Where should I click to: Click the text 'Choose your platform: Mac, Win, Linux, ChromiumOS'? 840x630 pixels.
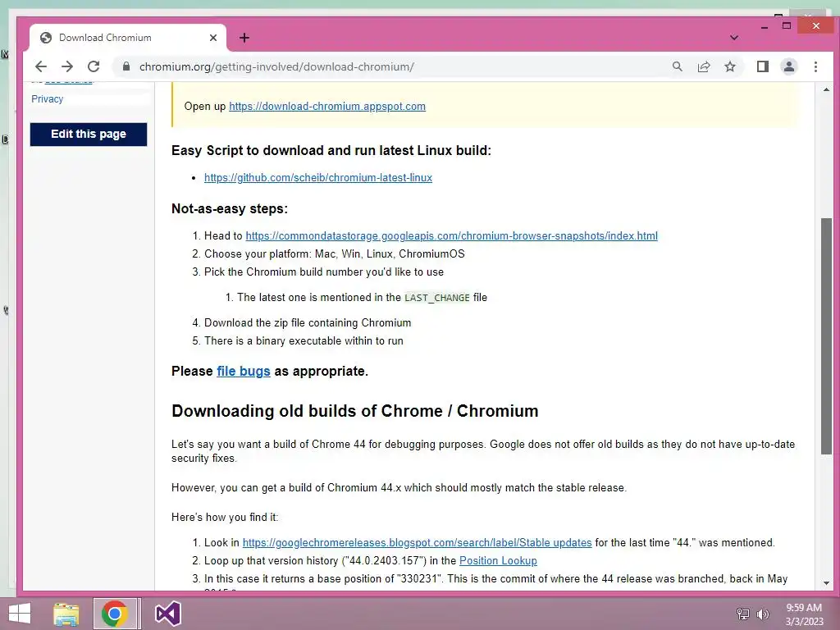click(335, 254)
